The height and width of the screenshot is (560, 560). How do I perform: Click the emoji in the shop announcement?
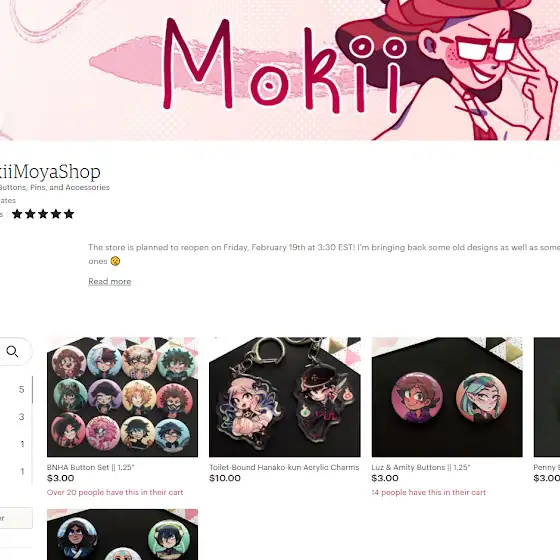coord(115,261)
